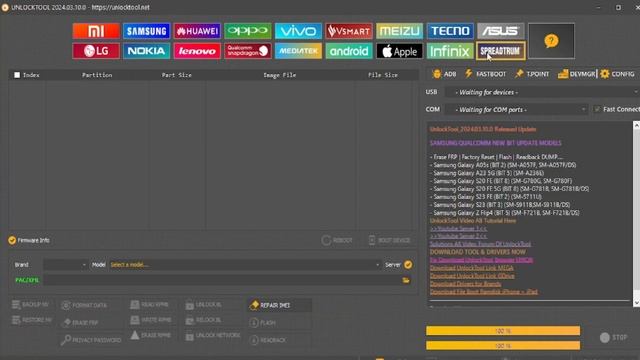Toggle the select-all Index checkbox
Viewport: 640px width, 360px height.
click(x=17, y=75)
